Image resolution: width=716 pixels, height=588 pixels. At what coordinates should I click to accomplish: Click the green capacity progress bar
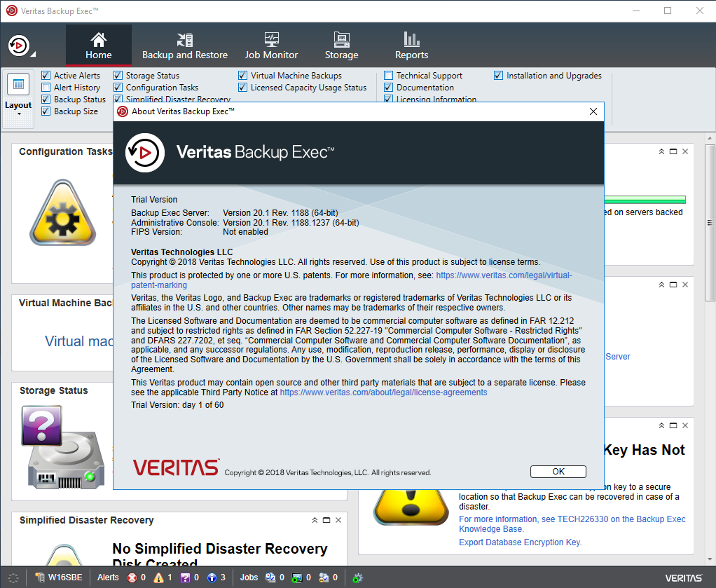click(645, 200)
